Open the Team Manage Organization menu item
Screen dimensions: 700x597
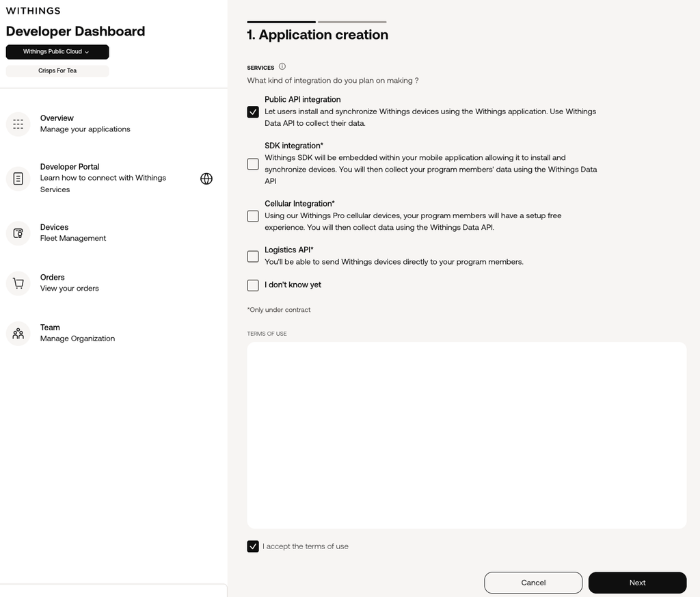coord(77,333)
